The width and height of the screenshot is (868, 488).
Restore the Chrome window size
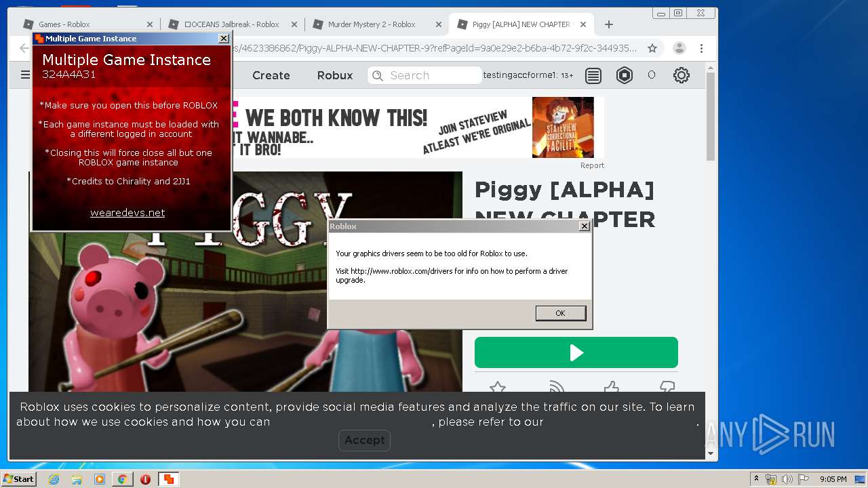coord(678,13)
